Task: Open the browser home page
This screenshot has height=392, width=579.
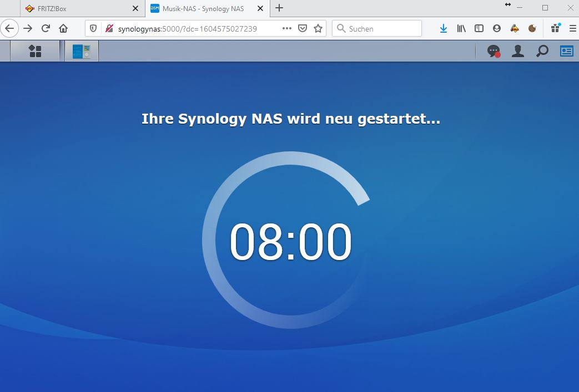Action: pyautogui.click(x=63, y=28)
